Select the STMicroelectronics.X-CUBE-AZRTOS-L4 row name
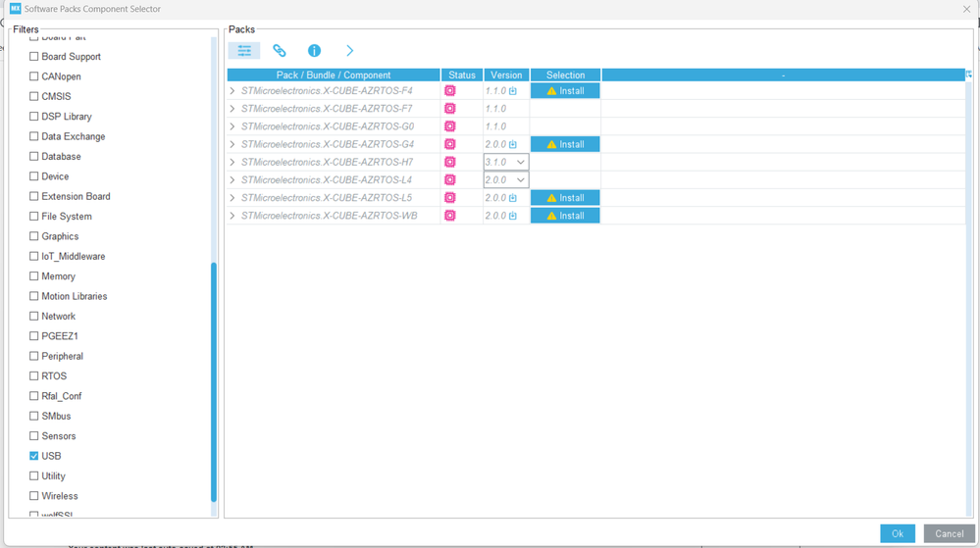 327,180
